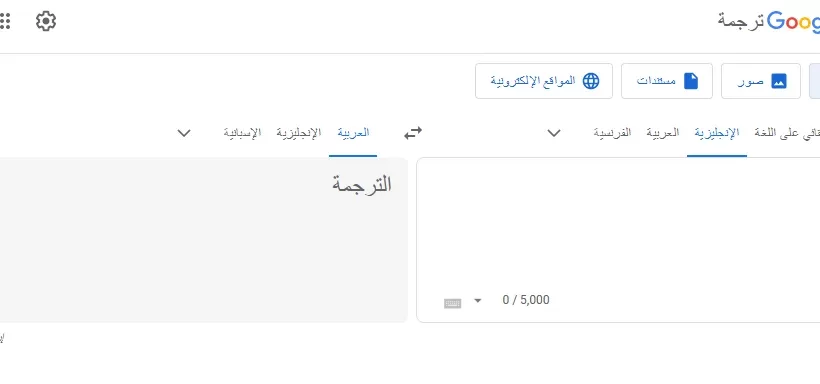
Task: Swap the source and target languages
Action: point(413,133)
